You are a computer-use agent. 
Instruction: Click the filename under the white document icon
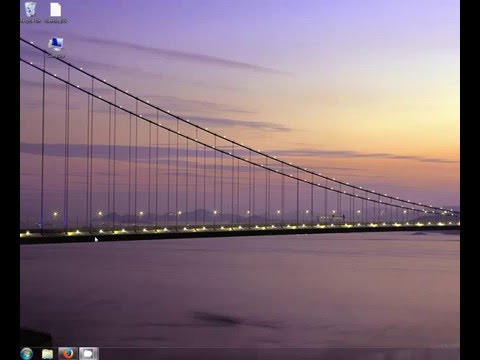click(56, 21)
